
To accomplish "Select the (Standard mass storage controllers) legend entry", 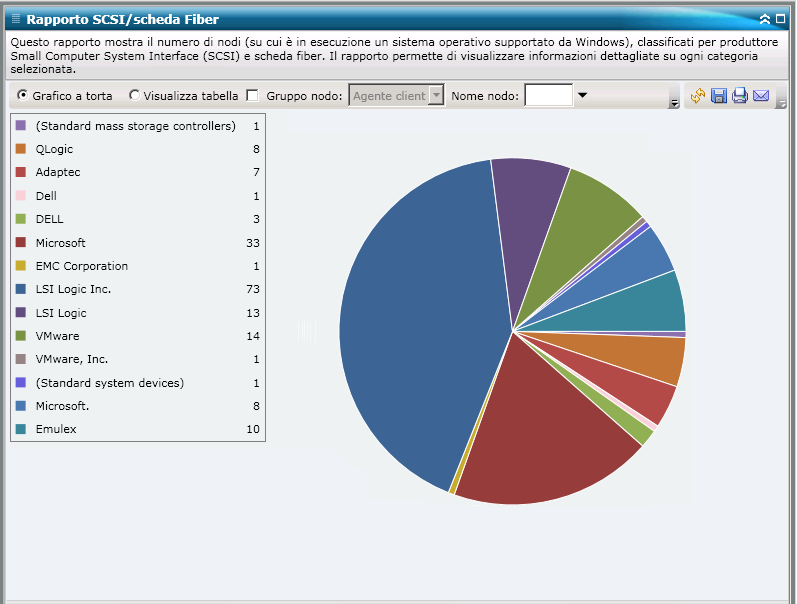I will pos(138,126).
